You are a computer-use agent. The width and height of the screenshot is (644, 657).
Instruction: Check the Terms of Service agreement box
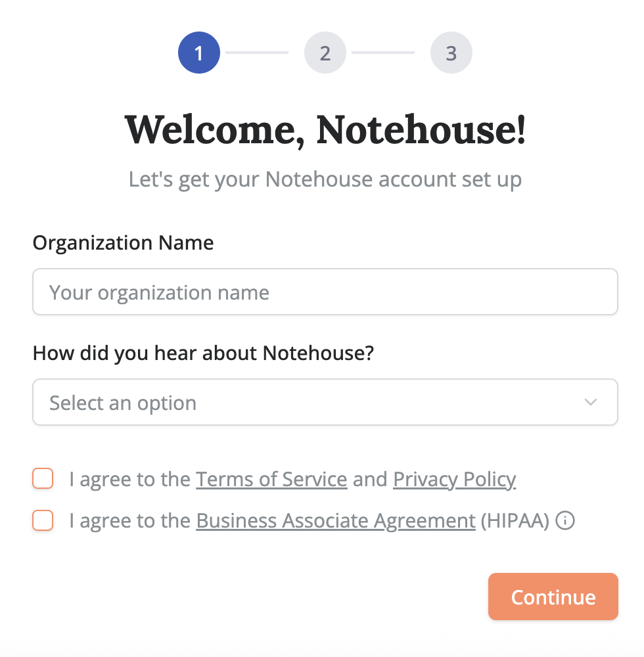[42, 479]
